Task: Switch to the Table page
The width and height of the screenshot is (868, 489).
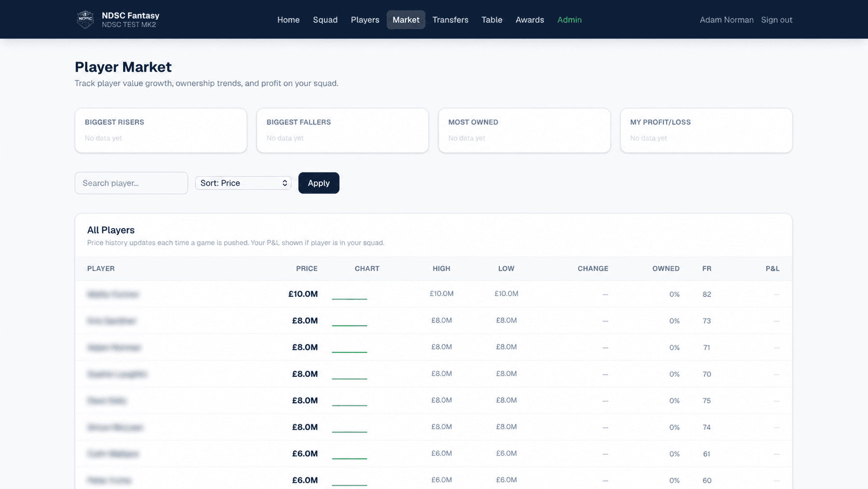Action: coord(492,20)
